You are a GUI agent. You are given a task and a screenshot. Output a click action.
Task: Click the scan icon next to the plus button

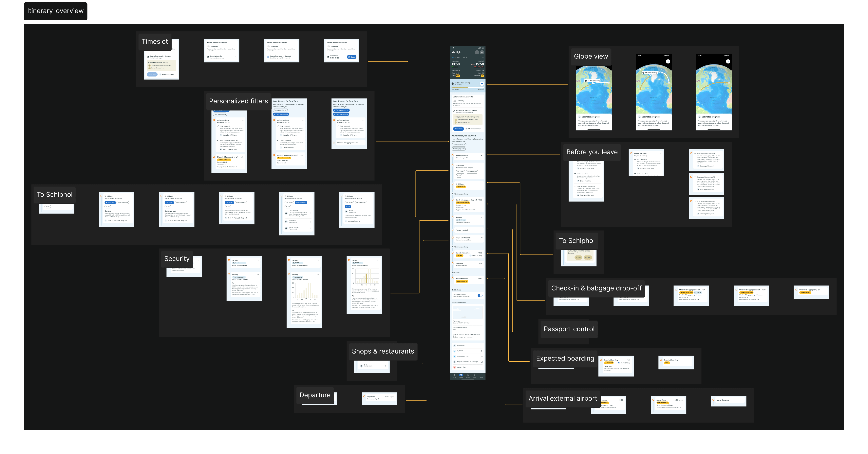(482, 52)
